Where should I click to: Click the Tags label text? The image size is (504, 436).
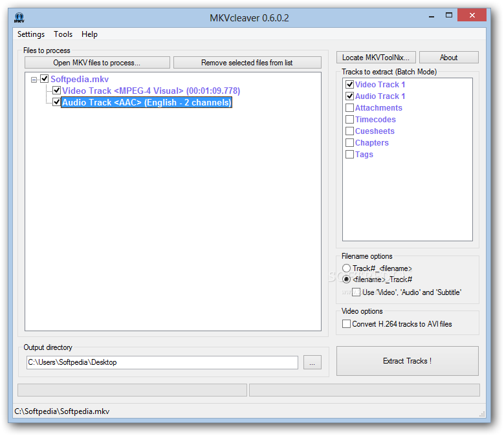coord(364,155)
